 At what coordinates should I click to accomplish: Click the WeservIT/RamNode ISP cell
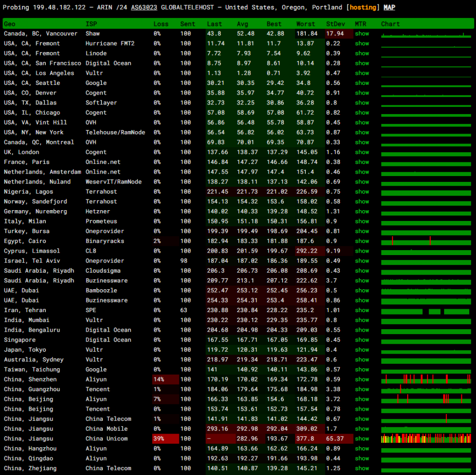tap(114, 182)
